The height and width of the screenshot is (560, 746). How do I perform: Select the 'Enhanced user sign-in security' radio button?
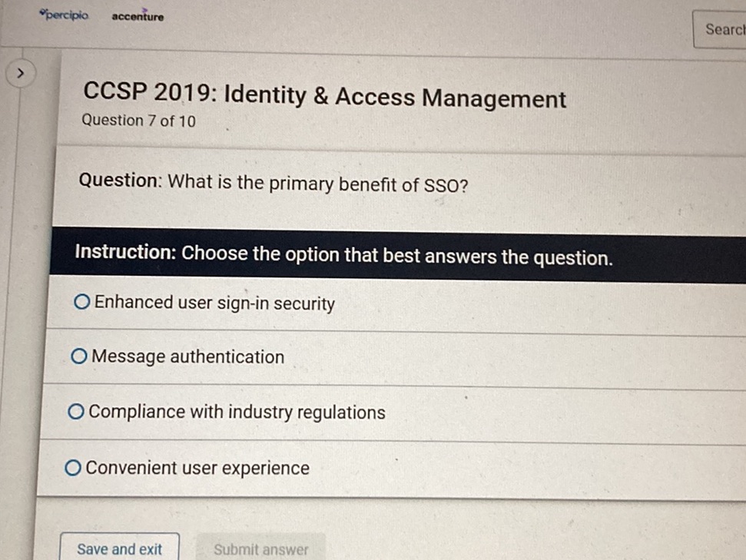click(81, 303)
